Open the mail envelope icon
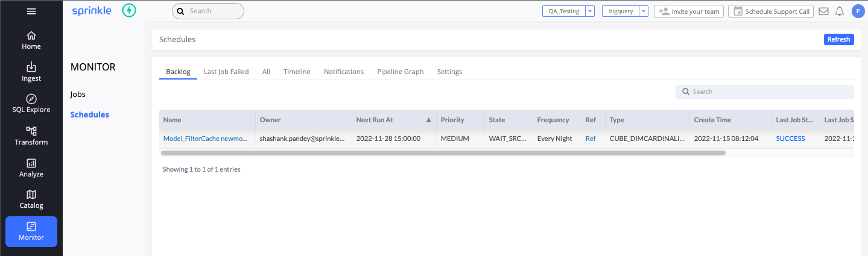This screenshot has height=256, width=868. (823, 11)
